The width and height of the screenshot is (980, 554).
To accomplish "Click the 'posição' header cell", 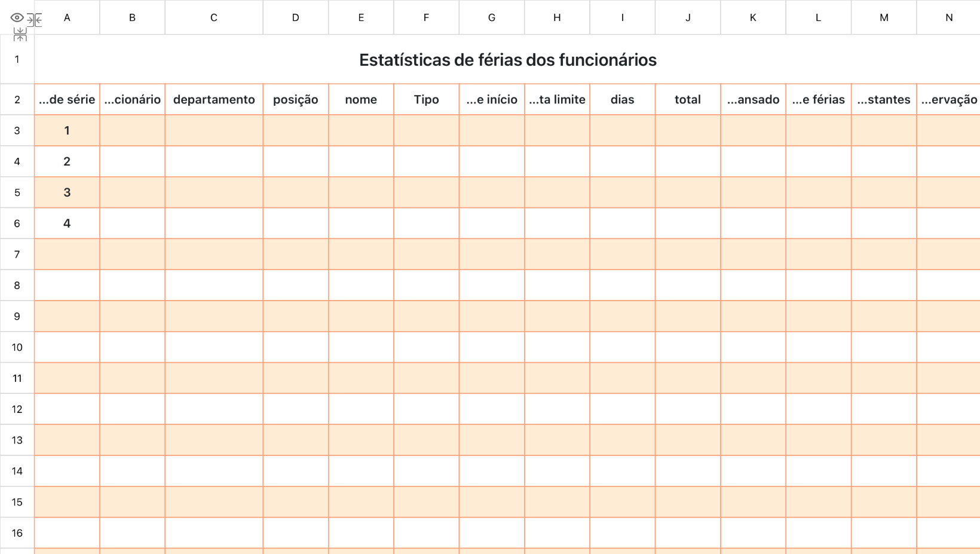I will click(x=295, y=99).
